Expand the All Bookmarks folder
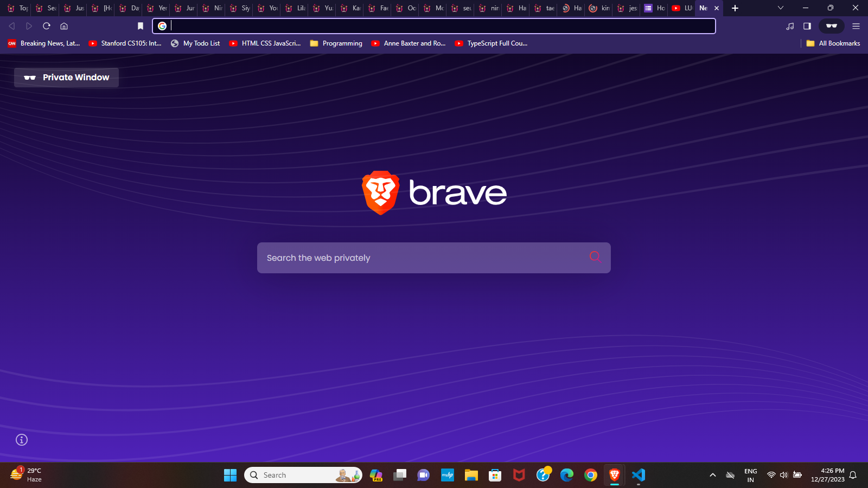 click(833, 43)
